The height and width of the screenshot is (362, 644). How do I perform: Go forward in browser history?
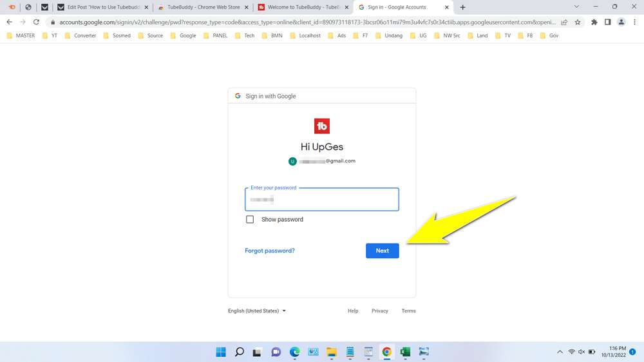pos(23,22)
